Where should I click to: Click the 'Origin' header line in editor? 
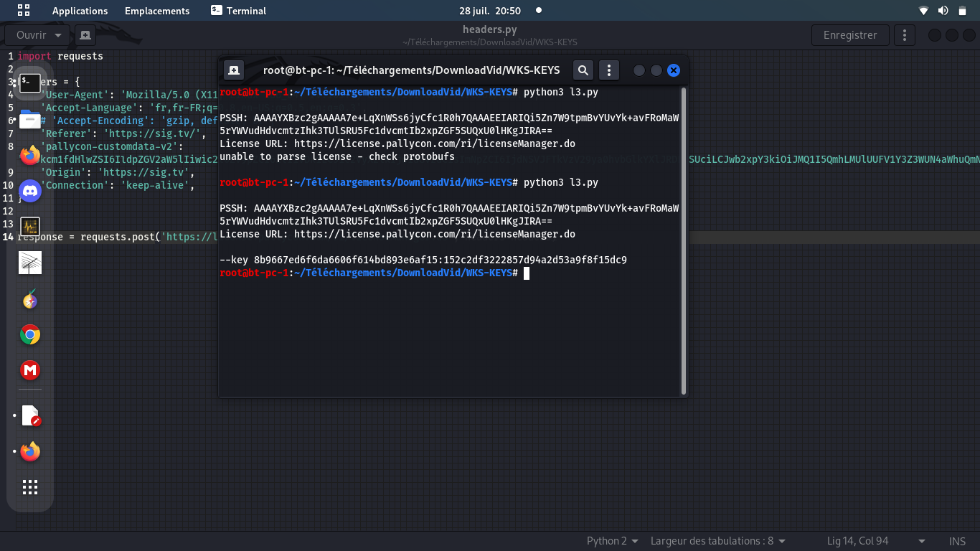(x=118, y=172)
